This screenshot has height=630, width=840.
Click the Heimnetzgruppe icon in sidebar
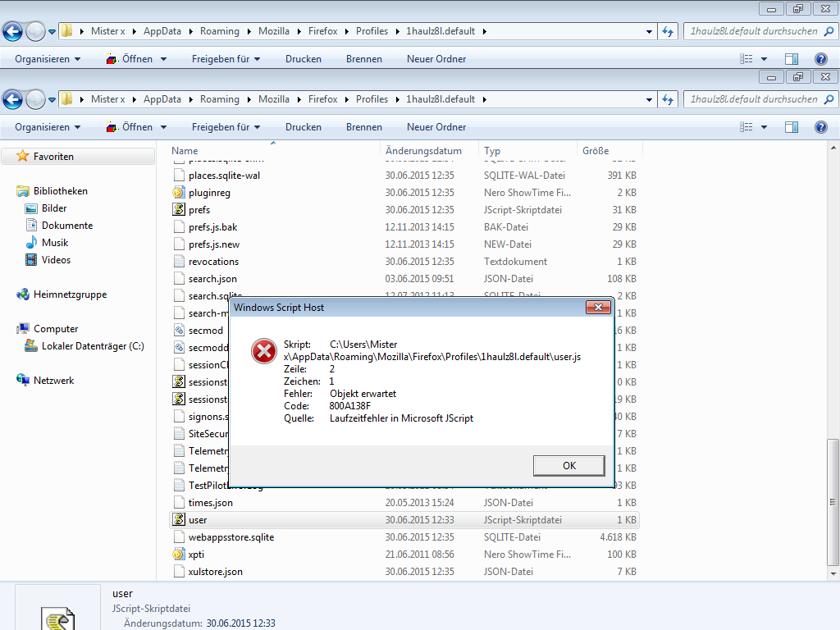pyautogui.click(x=23, y=294)
